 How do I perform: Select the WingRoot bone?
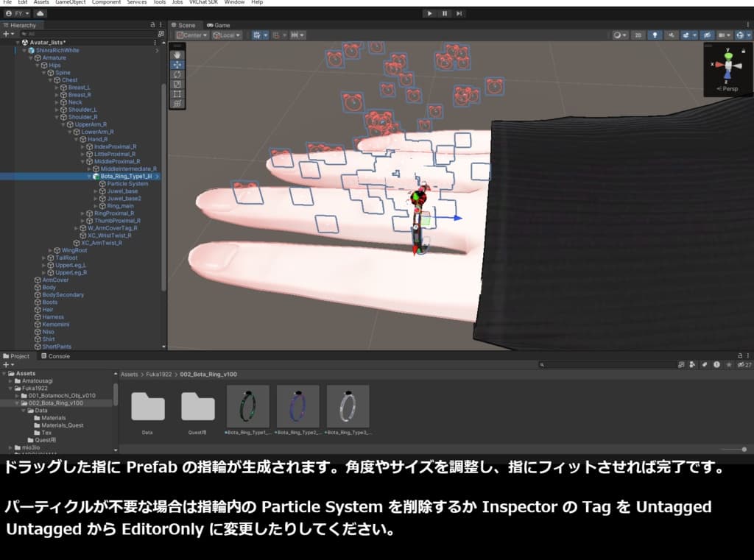tap(74, 250)
